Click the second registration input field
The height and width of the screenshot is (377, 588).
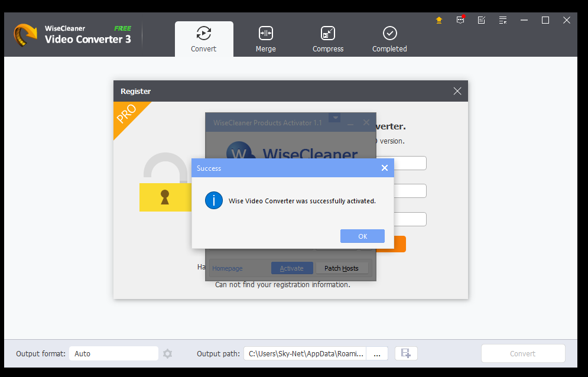[410, 191]
